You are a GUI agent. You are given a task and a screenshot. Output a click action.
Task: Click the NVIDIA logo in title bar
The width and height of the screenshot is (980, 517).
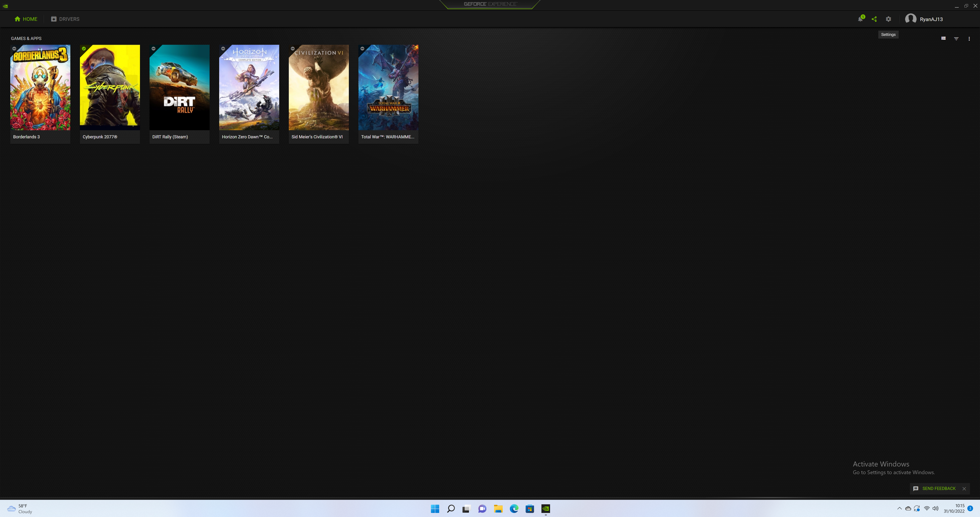point(5,6)
